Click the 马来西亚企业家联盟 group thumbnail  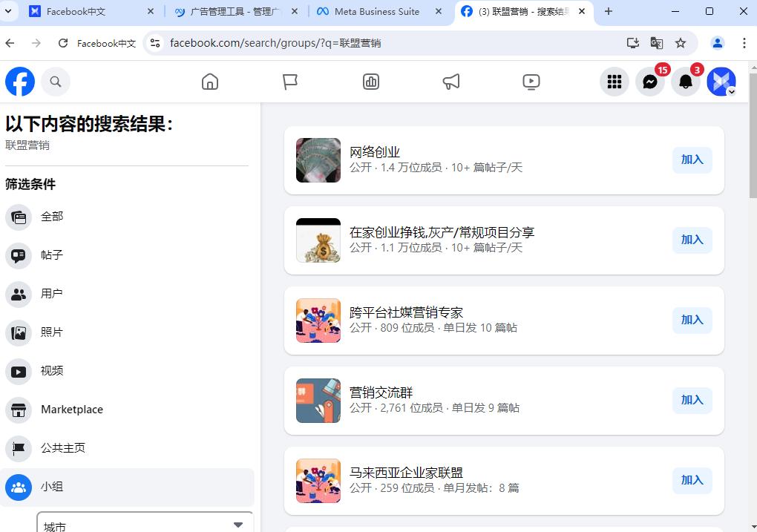(x=318, y=481)
